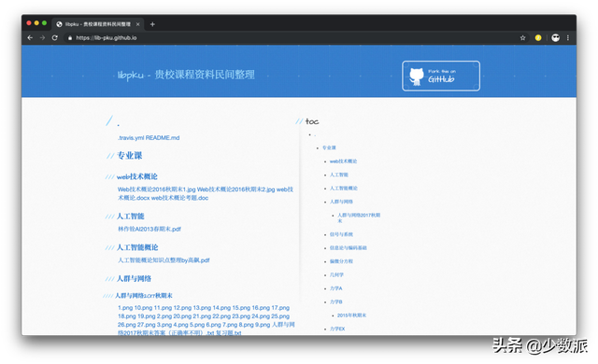Jump to 人工智能概论 from the toc list
Viewport: 598px width, 364px height.
click(344, 189)
